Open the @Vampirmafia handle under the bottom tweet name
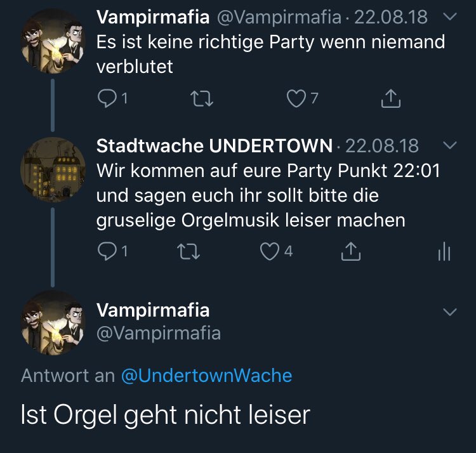 coord(158,333)
